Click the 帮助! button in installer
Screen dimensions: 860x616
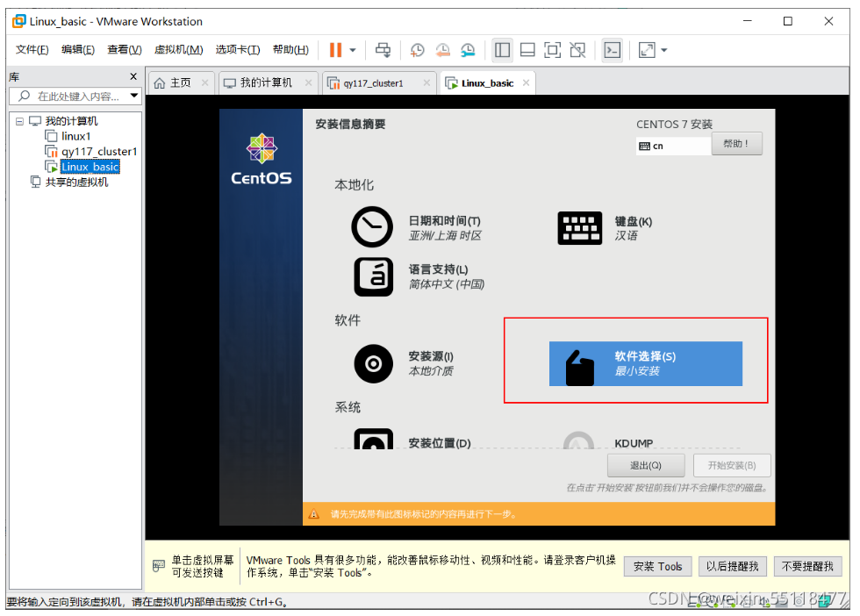coord(736,144)
